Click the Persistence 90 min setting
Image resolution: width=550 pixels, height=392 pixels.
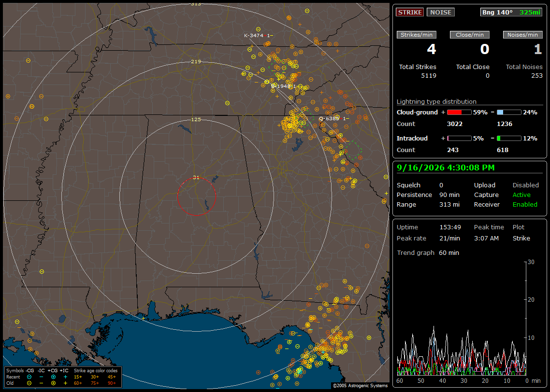pos(428,195)
